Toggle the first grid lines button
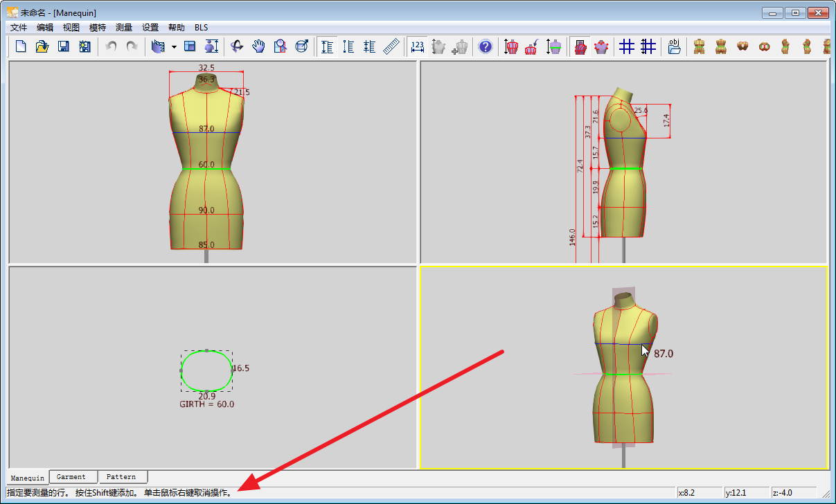836x504 pixels. [626, 46]
